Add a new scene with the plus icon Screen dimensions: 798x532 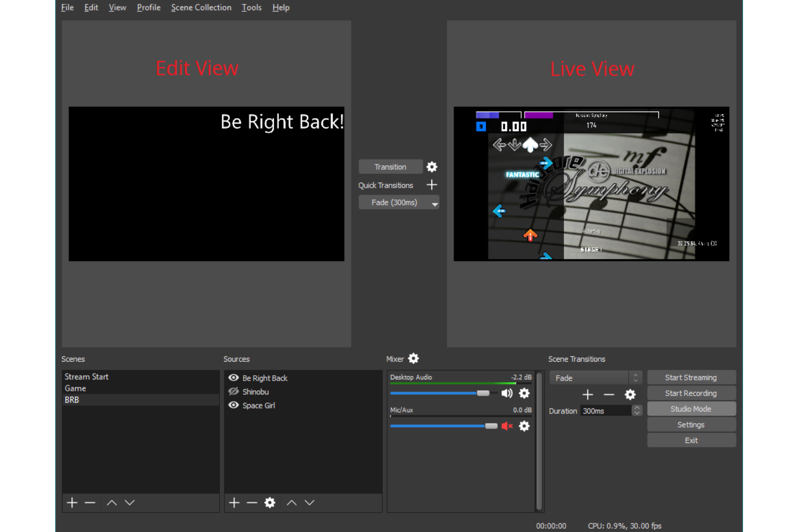pos(72,502)
